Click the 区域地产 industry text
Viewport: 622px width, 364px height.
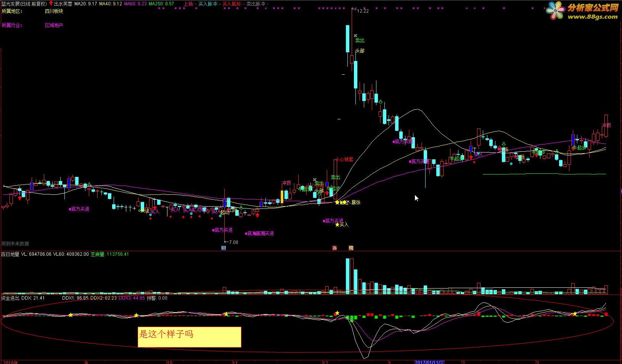(54, 26)
